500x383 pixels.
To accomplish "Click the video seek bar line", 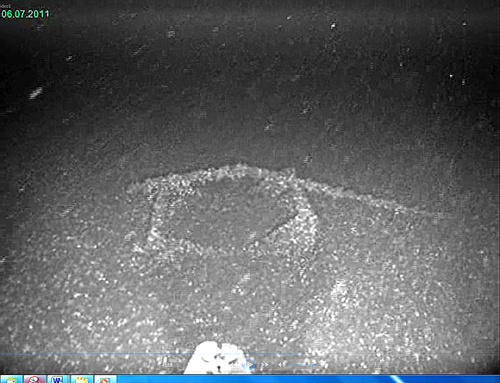I will click(150, 354).
